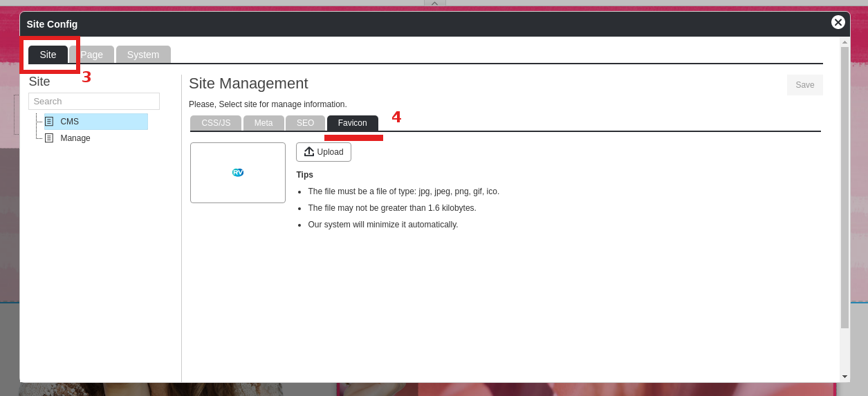Click the 'Please, Select site' instruction text
The height and width of the screenshot is (396, 868).
click(268, 104)
